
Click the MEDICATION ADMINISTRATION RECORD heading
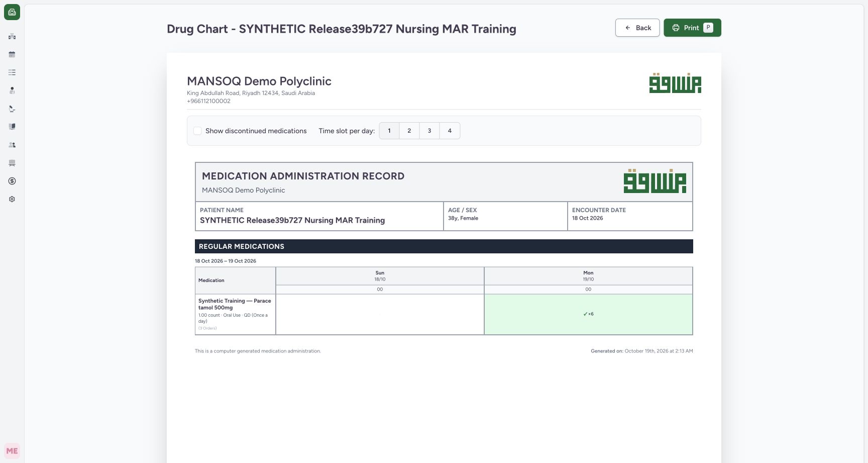point(303,176)
